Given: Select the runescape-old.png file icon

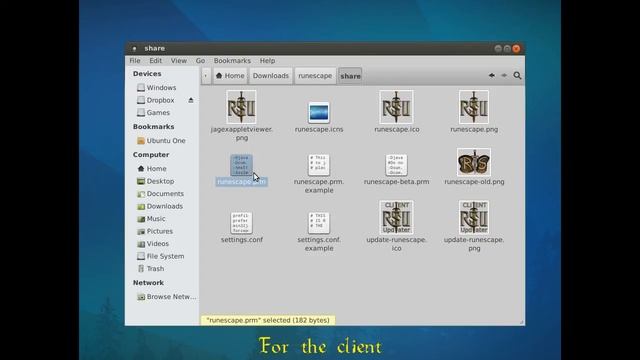Looking at the screenshot, I should click(x=473, y=162).
